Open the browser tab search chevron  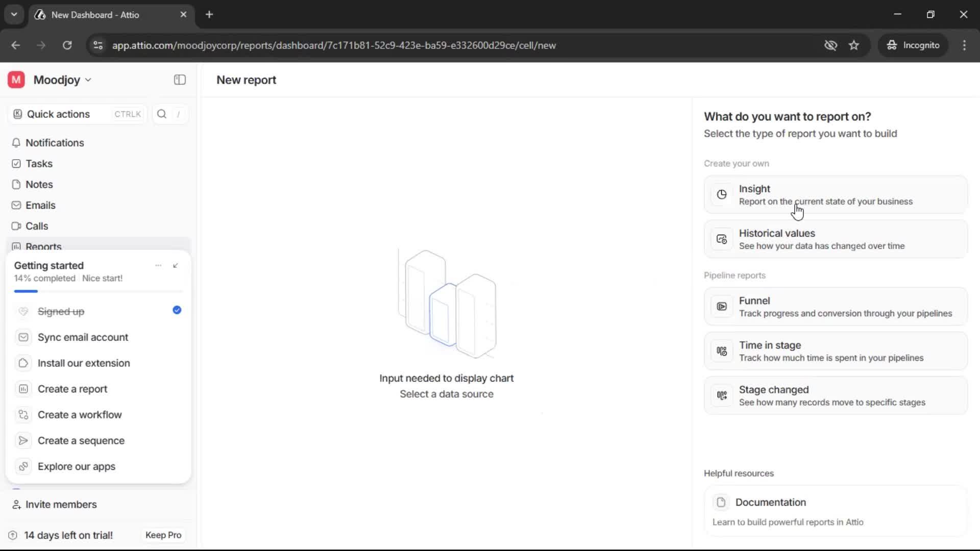pyautogui.click(x=14, y=14)
